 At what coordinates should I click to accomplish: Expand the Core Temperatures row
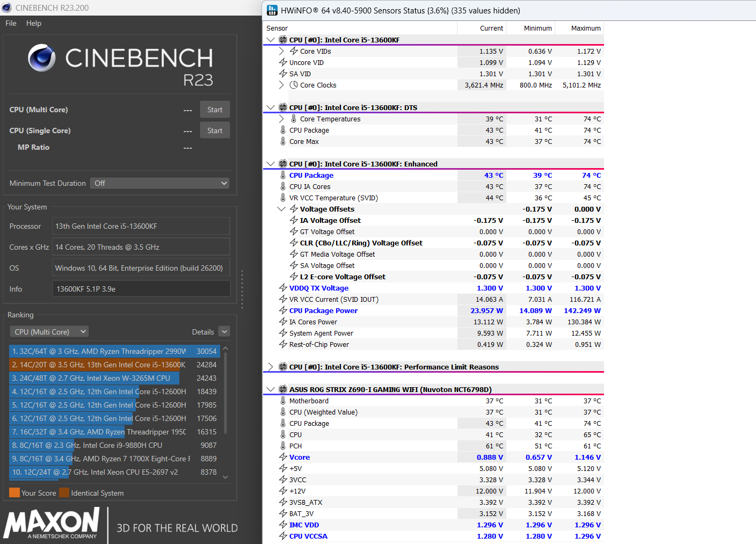point(281,119)
